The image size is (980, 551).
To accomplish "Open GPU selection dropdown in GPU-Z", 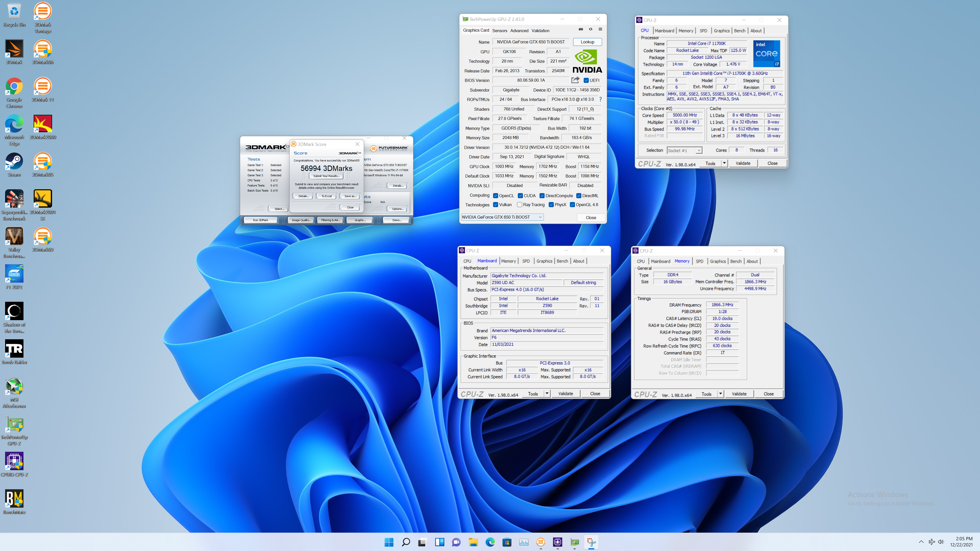I will pyautogui.click(x=502, y=217).
